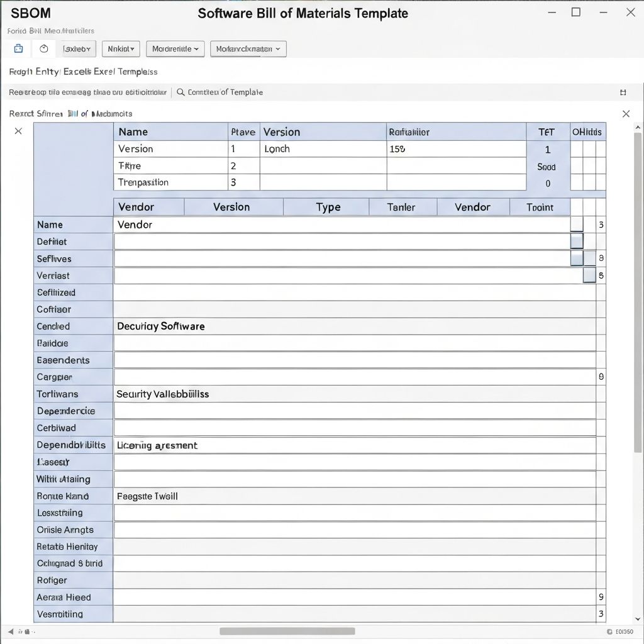The width and height of the screenshot is (644, 644).
Task: Dismiss the template panel with its X button
Action: (626, 113)
